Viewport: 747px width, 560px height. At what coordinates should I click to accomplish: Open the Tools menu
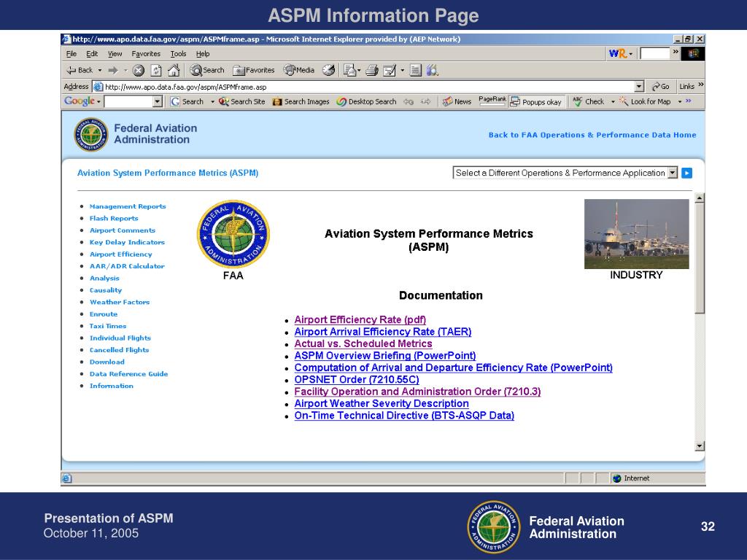click(178, 54)
